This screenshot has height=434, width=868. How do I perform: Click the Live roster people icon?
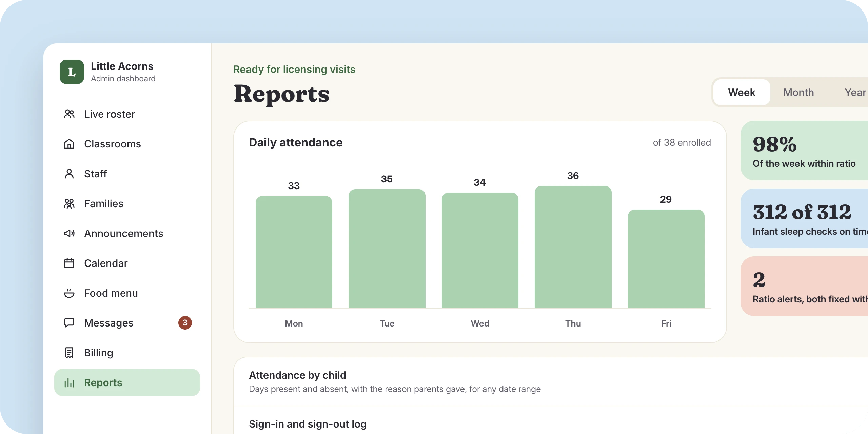point(69,114)
